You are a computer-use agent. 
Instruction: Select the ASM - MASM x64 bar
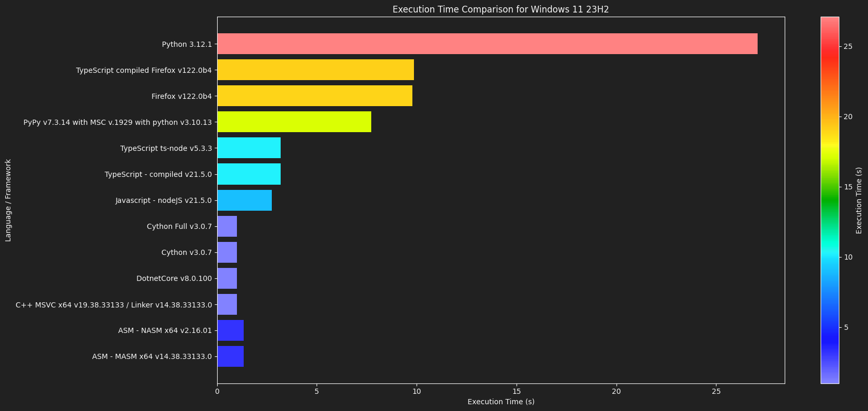point(230,356)
